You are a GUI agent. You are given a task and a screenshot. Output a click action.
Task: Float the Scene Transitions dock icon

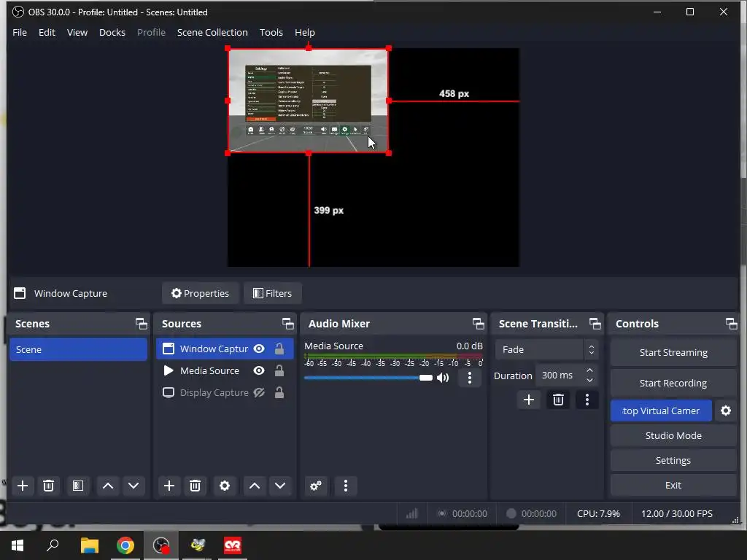coord(595,324)
